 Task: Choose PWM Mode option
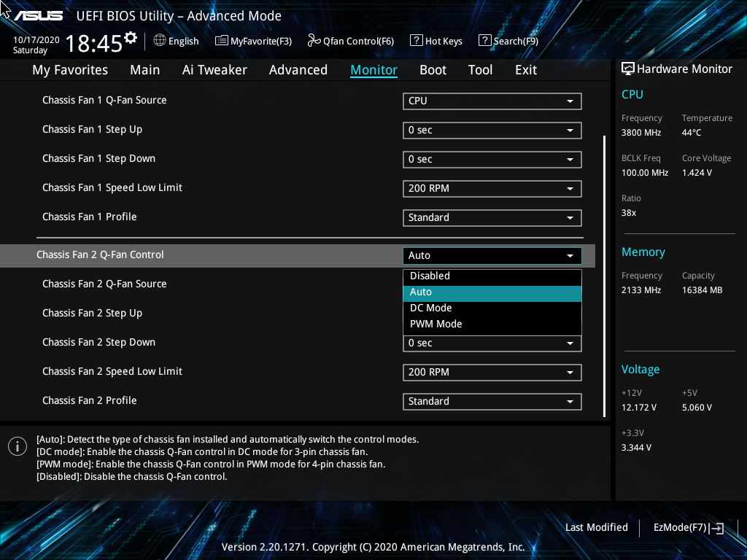tap(492, 324)
